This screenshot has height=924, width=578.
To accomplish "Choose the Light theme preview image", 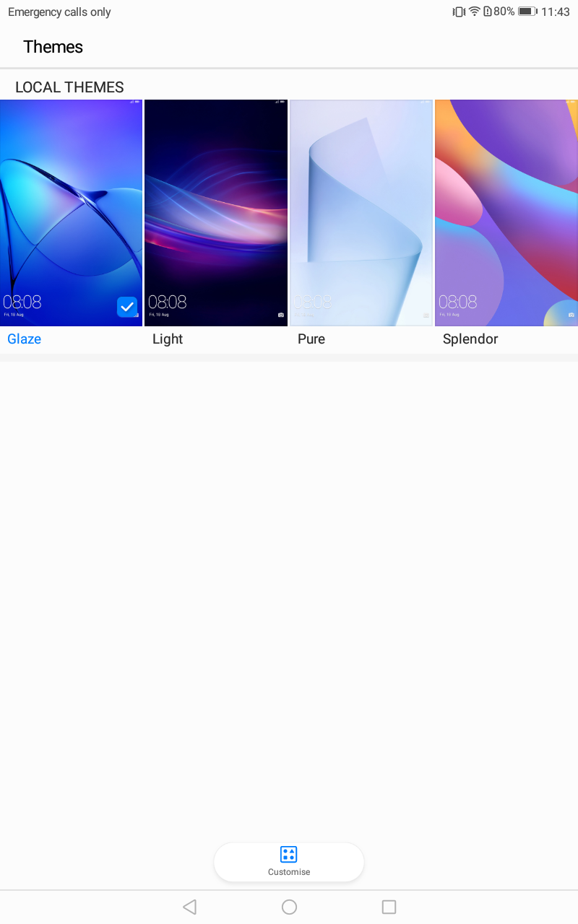I will [x=216, y=212].
